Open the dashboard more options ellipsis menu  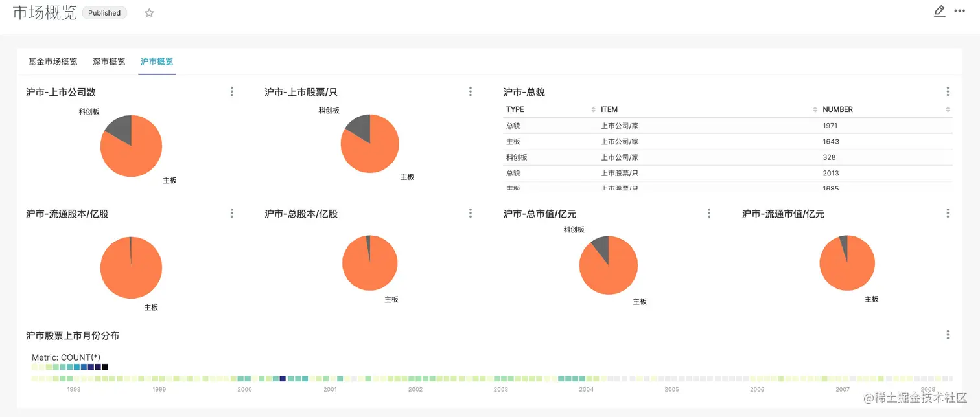coord(960,11)
